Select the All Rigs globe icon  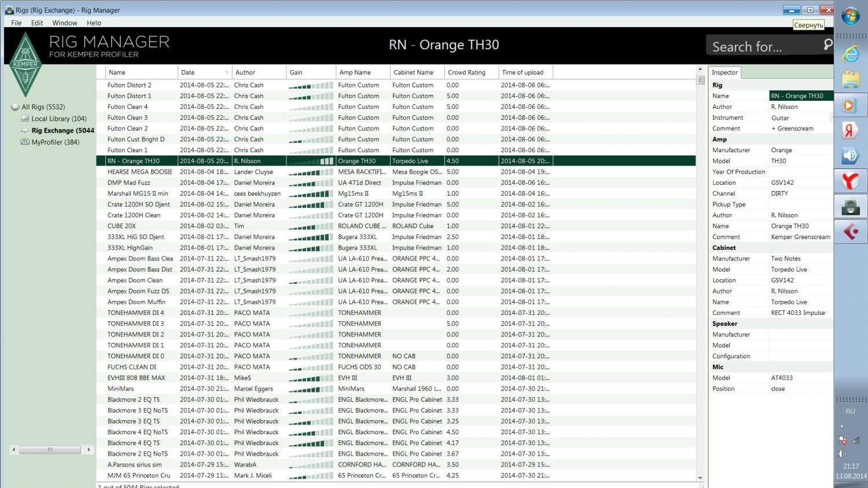pyautogui.click(x=15, y=107)
